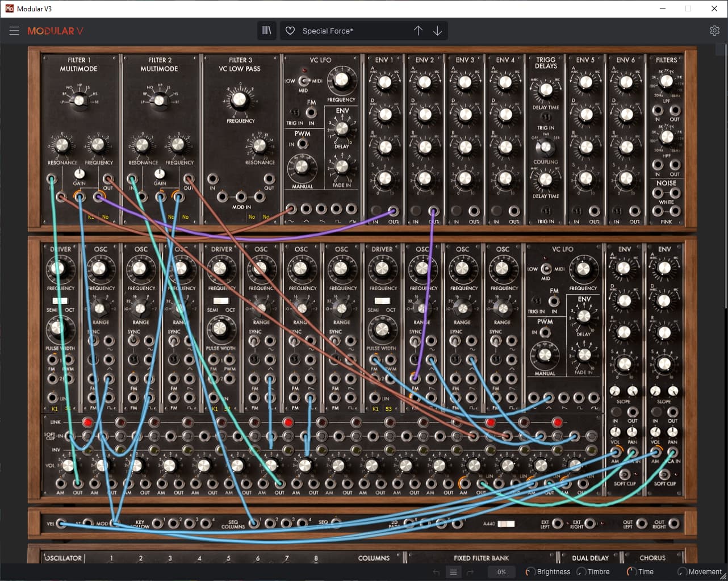The image size is (728, 581).
Task: Toggle the A440 tuning switch
Action: [x=506, y=524]
